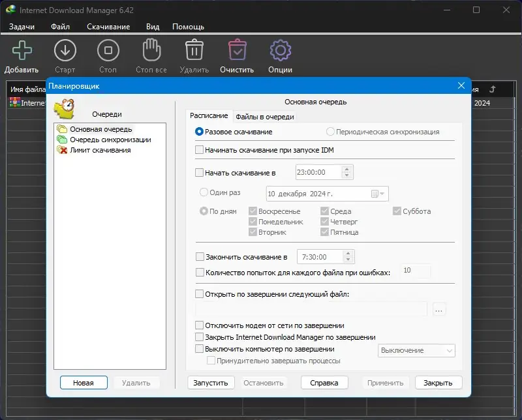522x420 pixels.
Task: Open the Скачивание menu
Action: 109,27
